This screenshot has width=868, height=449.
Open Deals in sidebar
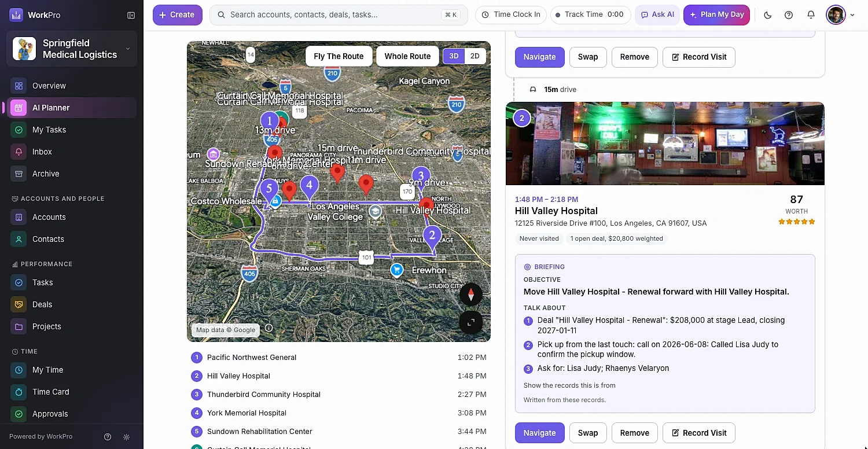pyautogui.click(x=72, y=304)
